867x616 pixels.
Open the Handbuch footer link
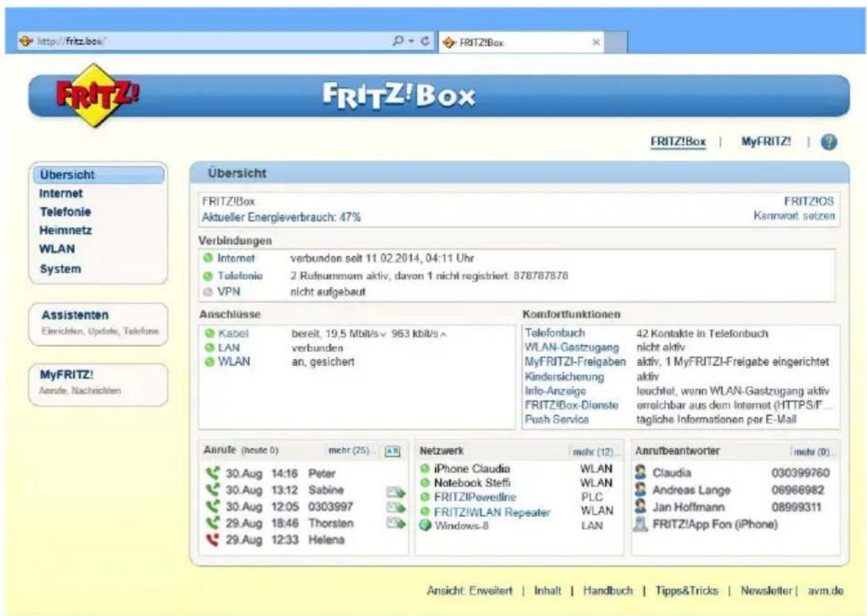tap(608, 590)
